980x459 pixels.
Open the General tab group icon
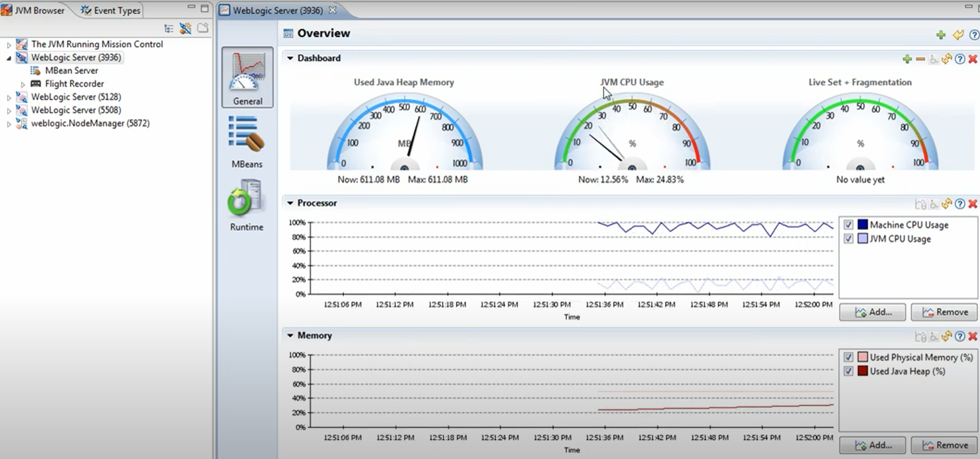click(x=247, y=77)
